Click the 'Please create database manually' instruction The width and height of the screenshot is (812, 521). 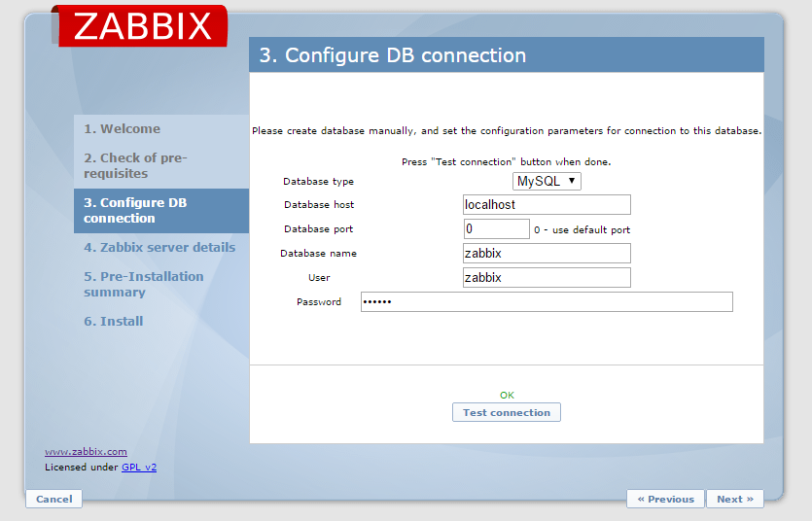tap(507, 131)
